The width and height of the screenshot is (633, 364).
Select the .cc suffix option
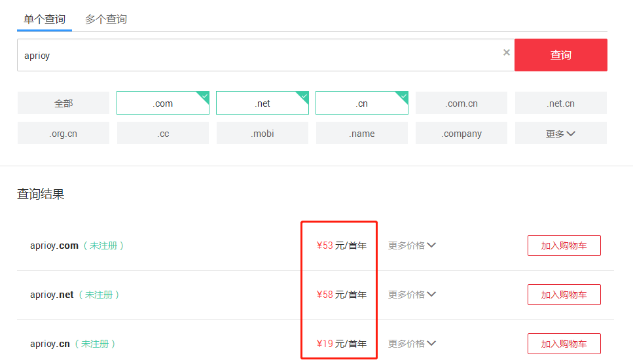(163, 134)
